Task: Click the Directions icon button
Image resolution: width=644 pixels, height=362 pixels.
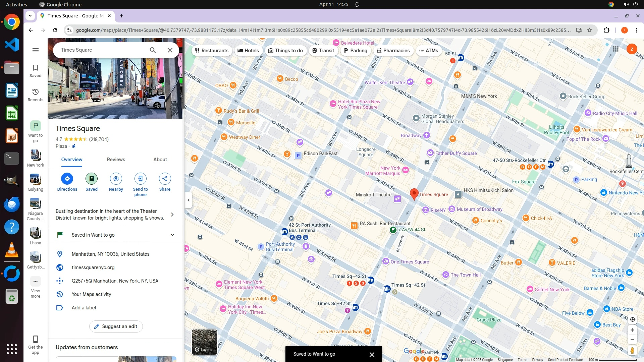Action: [x=67, y=179]
